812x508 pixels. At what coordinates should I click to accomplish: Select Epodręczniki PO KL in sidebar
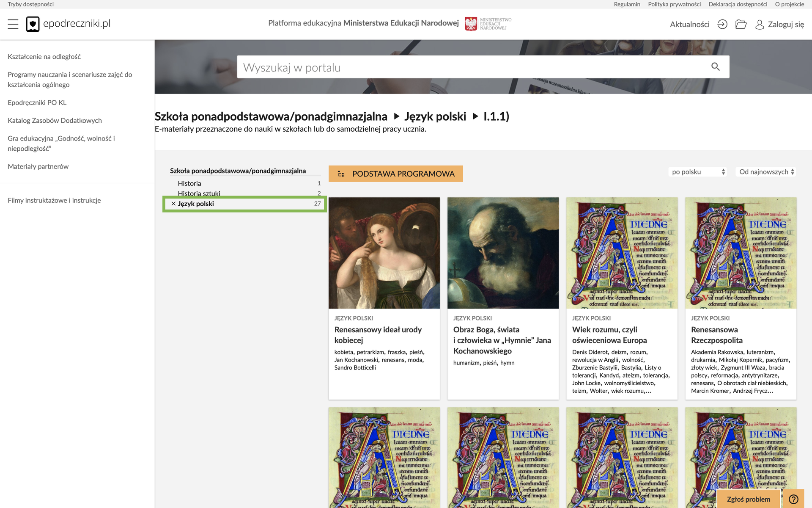click(37, 102)
